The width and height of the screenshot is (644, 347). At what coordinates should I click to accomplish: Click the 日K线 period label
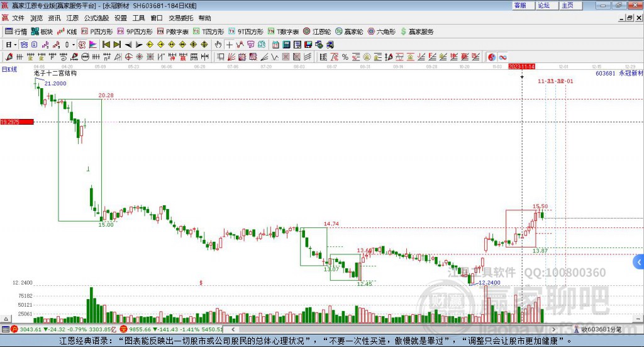pyautogui.click(x=9, y=69)
